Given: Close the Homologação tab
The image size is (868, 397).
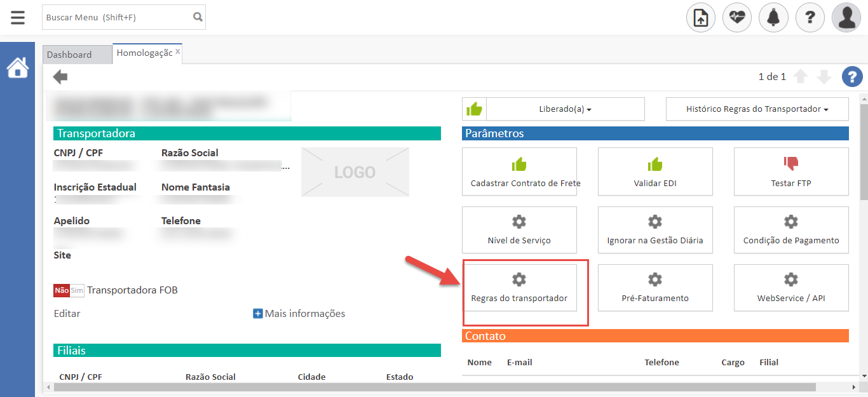Looking at the screenshot, I should point(178,51).
